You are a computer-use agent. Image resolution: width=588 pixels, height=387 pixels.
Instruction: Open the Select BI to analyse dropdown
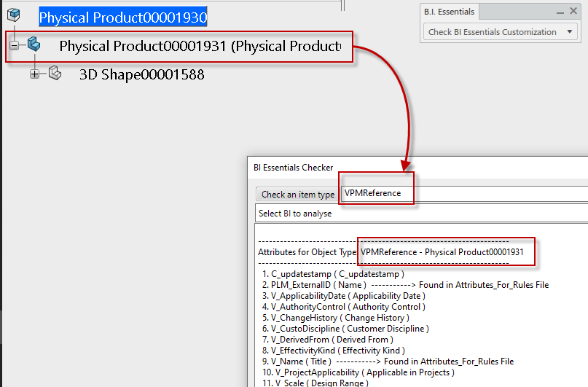coord(421,214)
